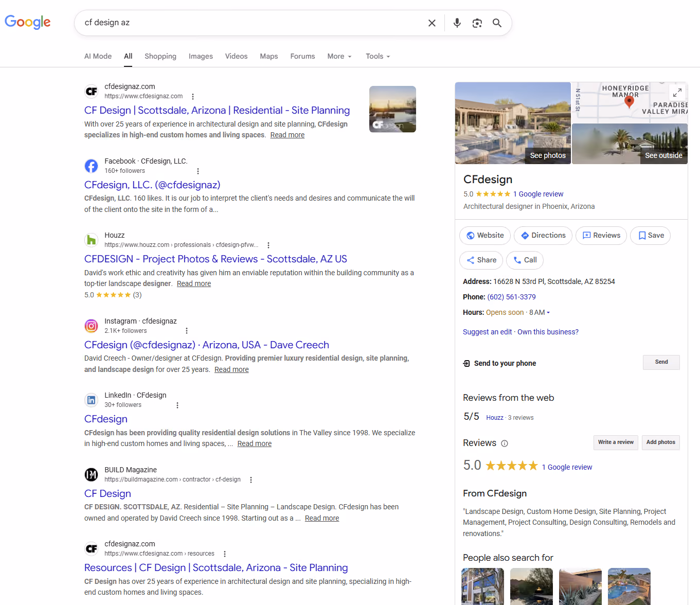Image resolution: width=700 pixels, height=605 pixels.
Task: Click the info icon next to Reviews
Action: click(x=505, y=443)
